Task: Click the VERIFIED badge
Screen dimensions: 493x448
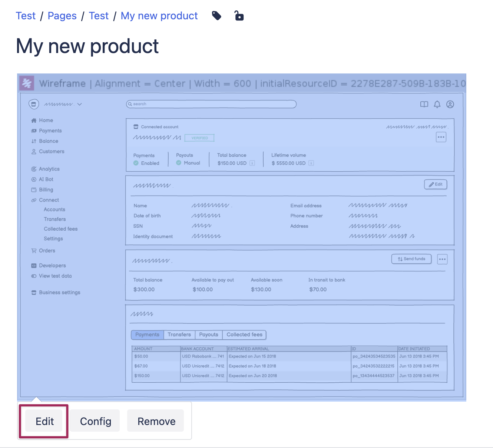Action: tap(199, 138)
